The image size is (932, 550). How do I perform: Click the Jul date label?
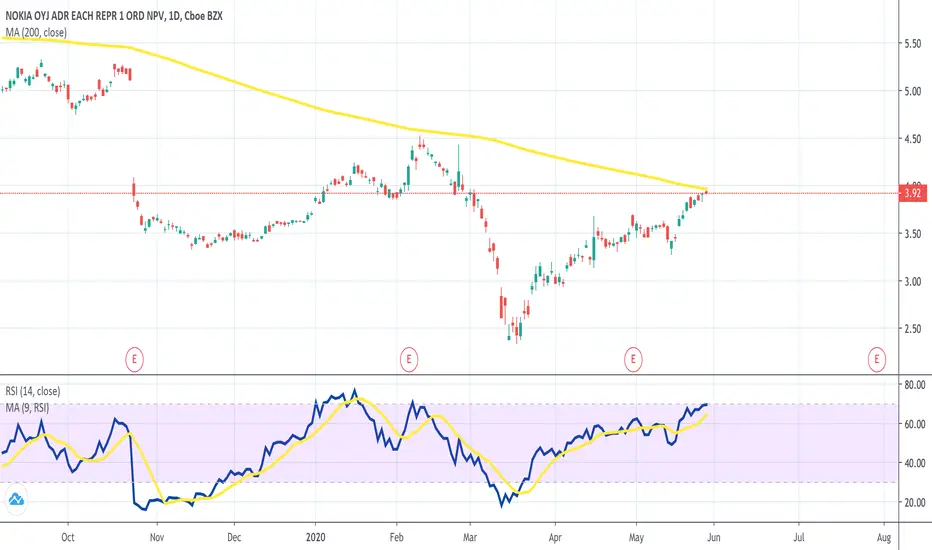pyautogui.click(x=799, y=537)
